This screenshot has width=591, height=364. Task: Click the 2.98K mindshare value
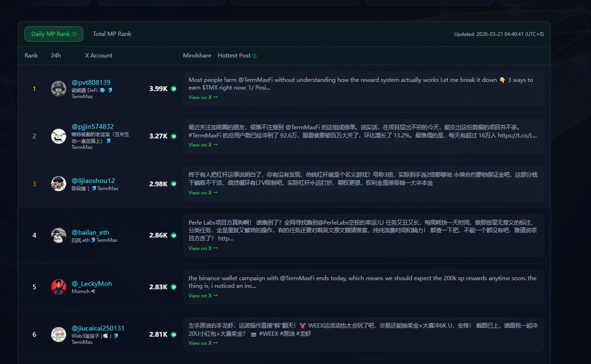159,184
